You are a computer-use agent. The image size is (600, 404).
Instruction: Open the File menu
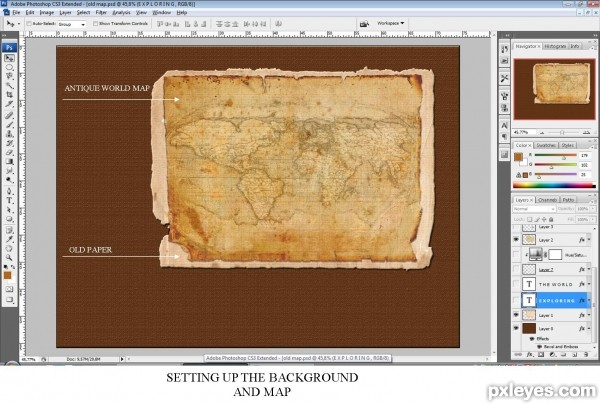16,13
